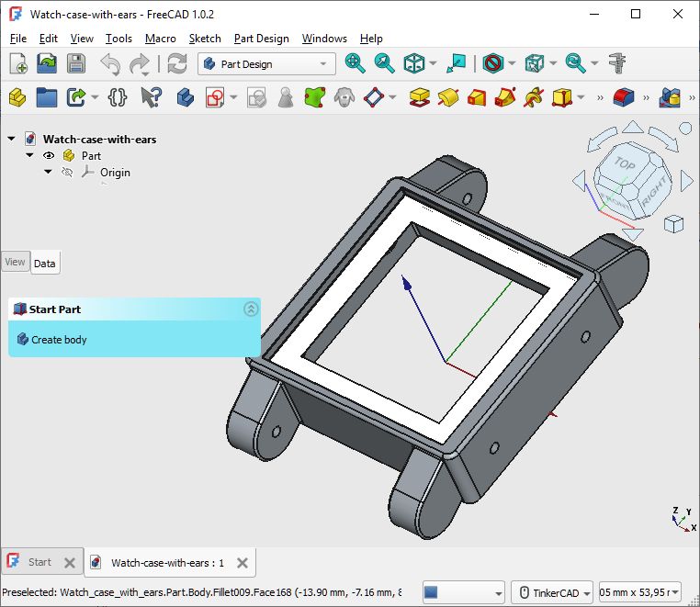Open the Sketch menu
This screenshot has height=607, width=700.
pyautogui.click(x=205, y=39)
